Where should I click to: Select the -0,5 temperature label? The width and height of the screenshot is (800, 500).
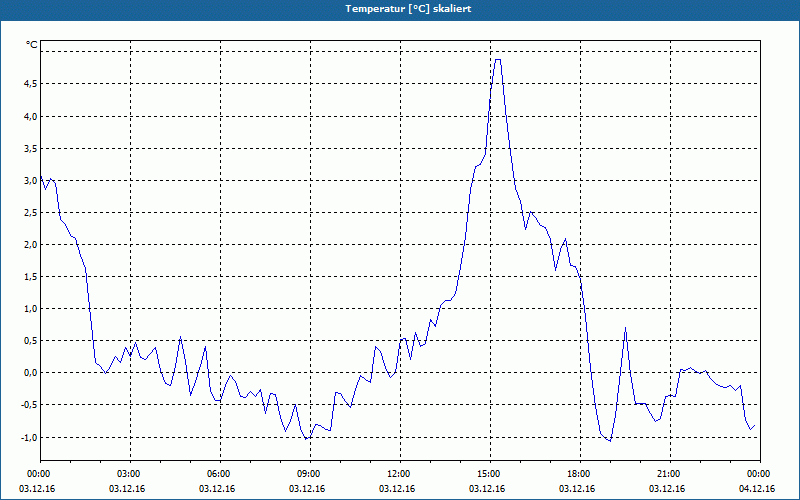pyautogui.click(x=29, y=405)
